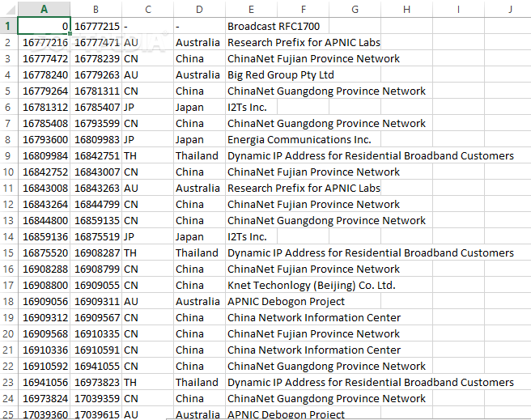Select column E header
The width and height of the screenshot is (531, 420).
tap(251, 9)
